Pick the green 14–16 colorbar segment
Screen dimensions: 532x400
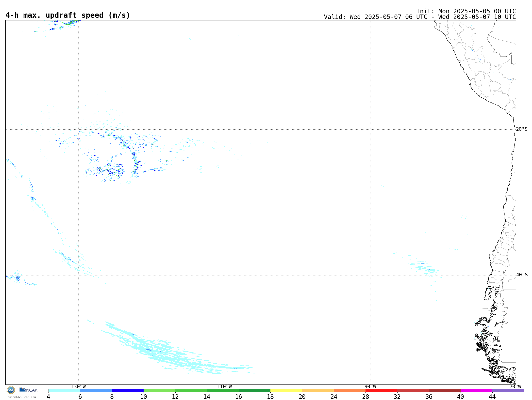pyautogui.click(x=223, y=391)
